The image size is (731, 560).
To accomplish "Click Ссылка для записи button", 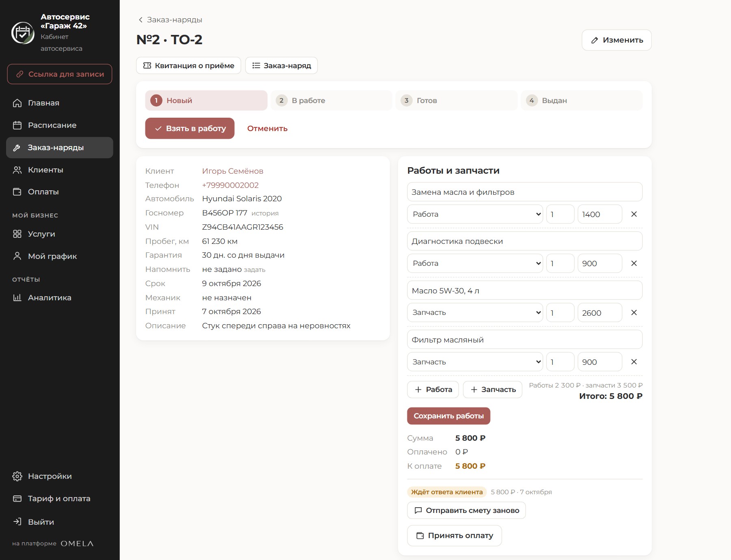I will (x=60, y=74).
